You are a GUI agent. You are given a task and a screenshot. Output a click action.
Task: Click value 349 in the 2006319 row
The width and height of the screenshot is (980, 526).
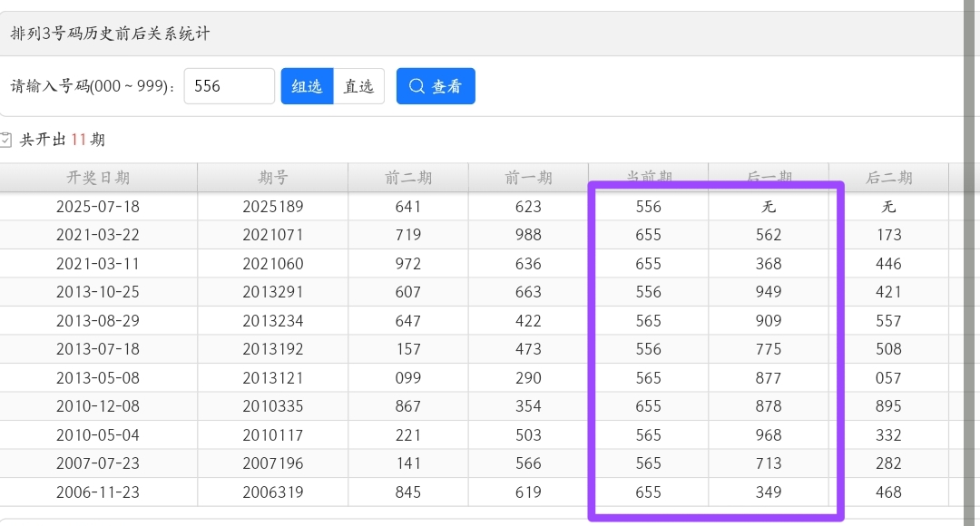tap(769, 492)
